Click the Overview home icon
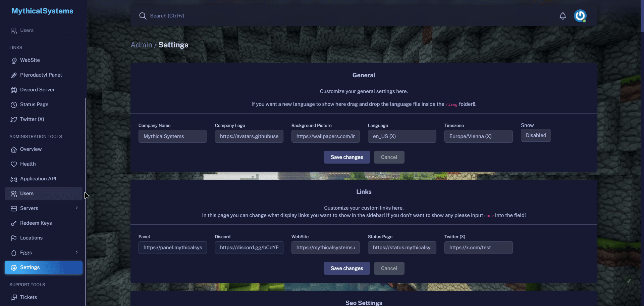This screenshot has width=644, height=306. [14, 149]
